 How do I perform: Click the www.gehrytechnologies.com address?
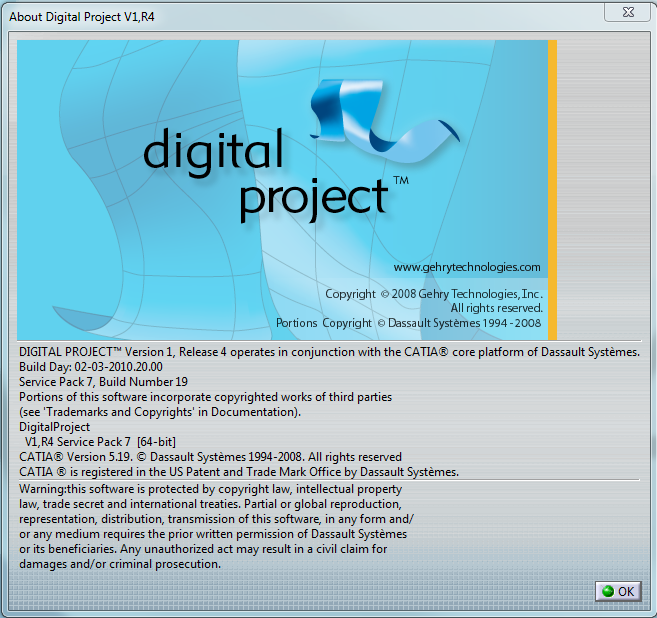(467, 267)
